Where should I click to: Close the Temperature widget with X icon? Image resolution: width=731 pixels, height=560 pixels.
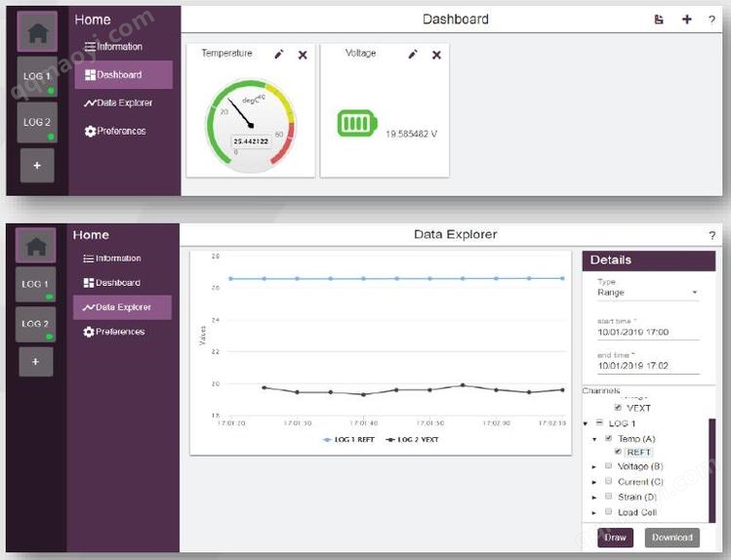(x=303, y=55)
